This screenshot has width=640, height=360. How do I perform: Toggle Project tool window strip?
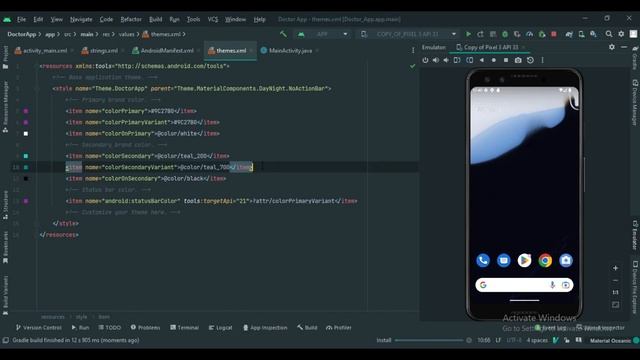click(x=5, y=57)
